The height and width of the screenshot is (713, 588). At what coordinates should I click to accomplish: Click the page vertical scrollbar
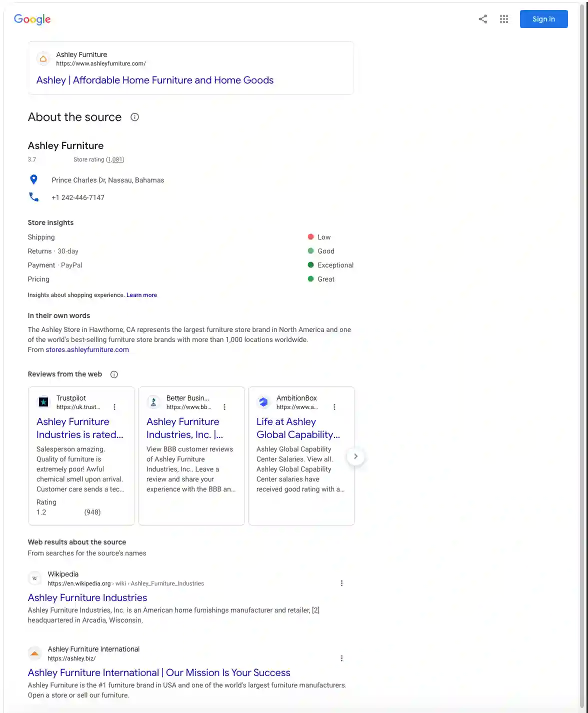pyautogui.click(x=583, y=356)
